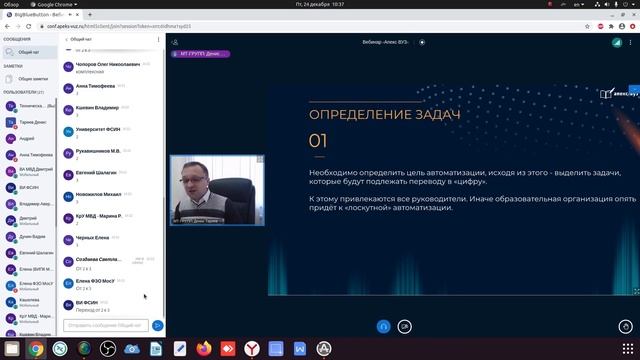Open AnyDesk red icon in dock

pyautogui.click(x=228, y=349)
